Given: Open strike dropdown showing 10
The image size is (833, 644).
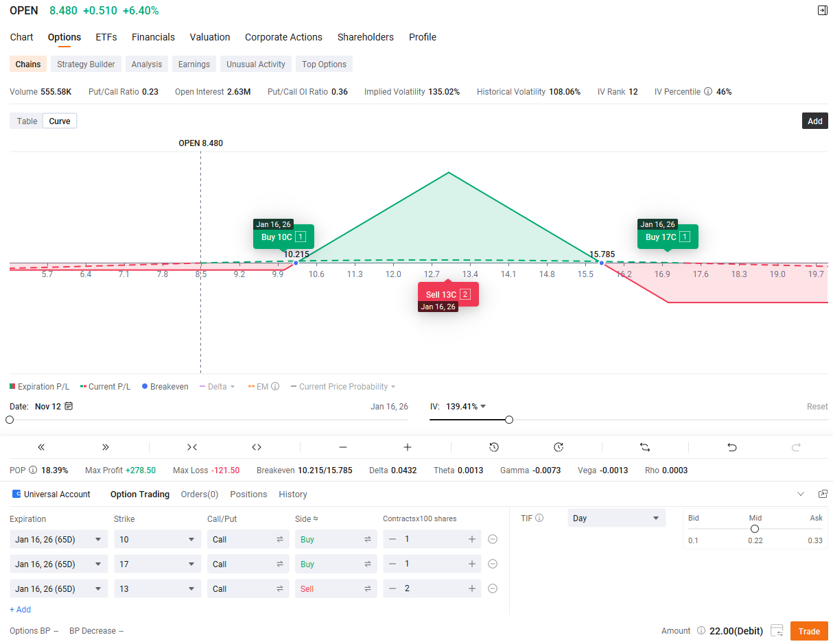Looking at the screenshot, I should [x=158, y=539].
